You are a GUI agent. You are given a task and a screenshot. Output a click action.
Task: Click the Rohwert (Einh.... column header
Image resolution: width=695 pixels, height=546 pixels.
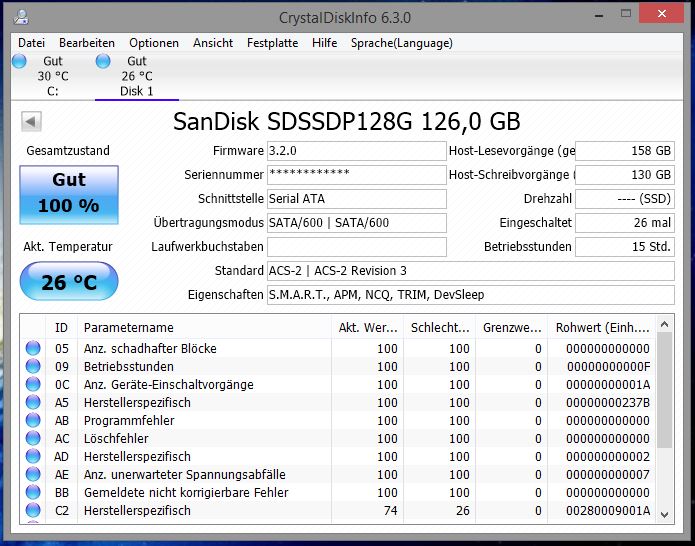tap(602, 328)
